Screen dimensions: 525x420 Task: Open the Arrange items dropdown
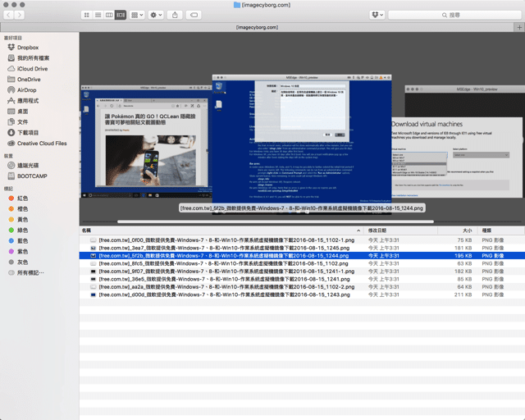(136, 15)
